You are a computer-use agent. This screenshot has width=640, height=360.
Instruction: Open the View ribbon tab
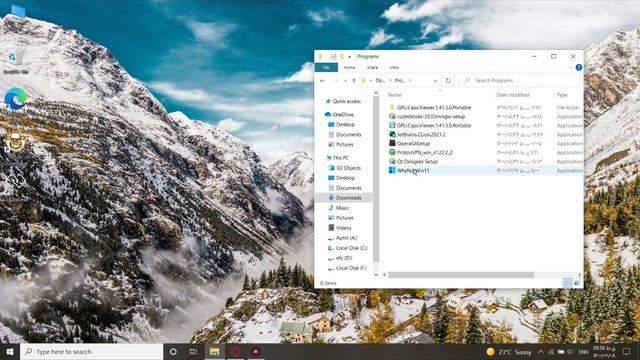tap(394, 67)
